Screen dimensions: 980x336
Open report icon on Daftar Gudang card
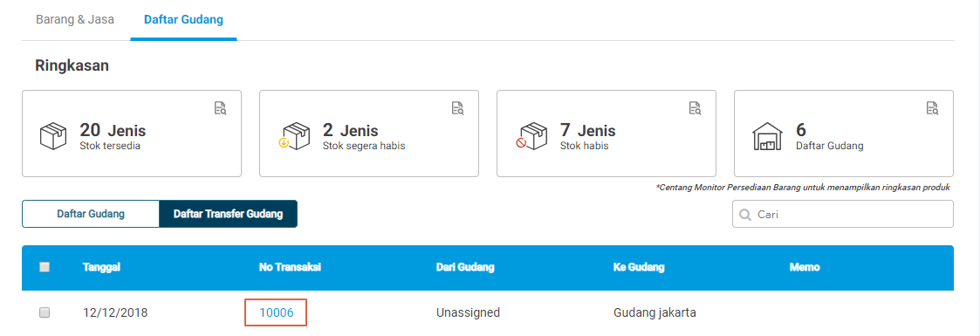[933, 108]
